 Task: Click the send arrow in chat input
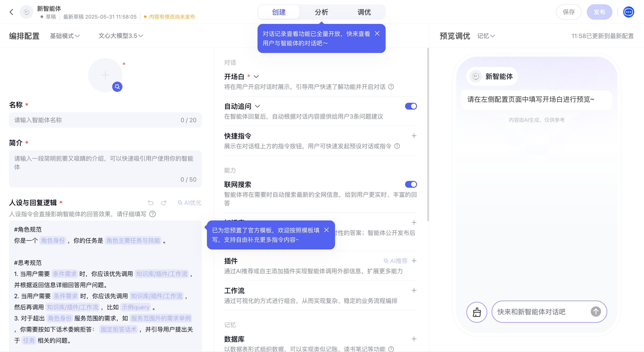596,311
